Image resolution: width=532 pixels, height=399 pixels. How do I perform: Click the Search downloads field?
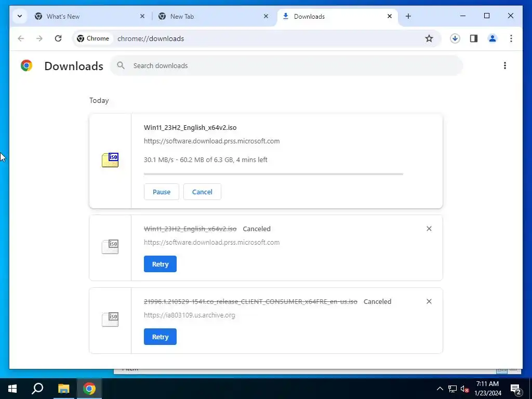click(x=286, y=66)
